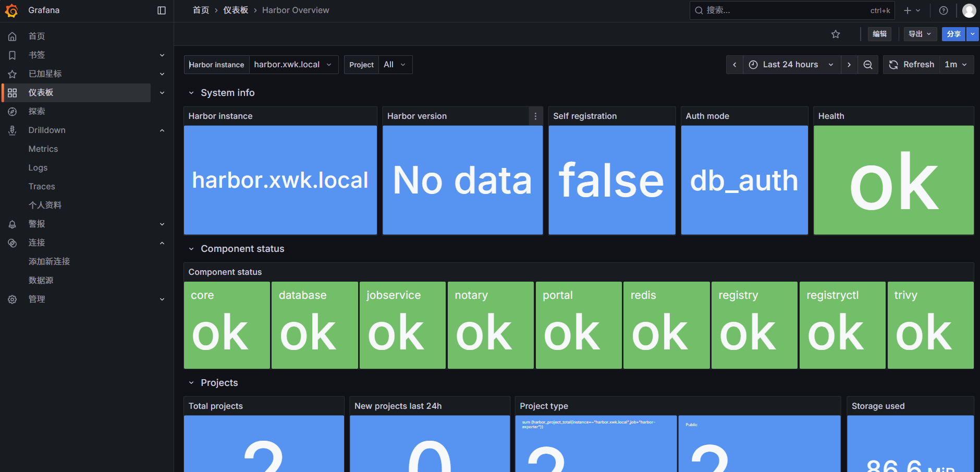
Task: Click the Starred star icon in sidebar
Action: click(x=13, y=74)
